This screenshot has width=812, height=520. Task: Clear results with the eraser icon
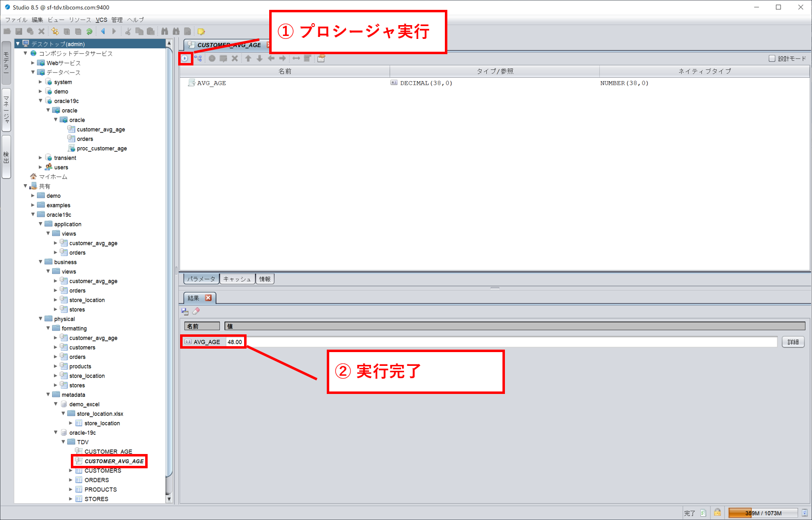[196, 311]
